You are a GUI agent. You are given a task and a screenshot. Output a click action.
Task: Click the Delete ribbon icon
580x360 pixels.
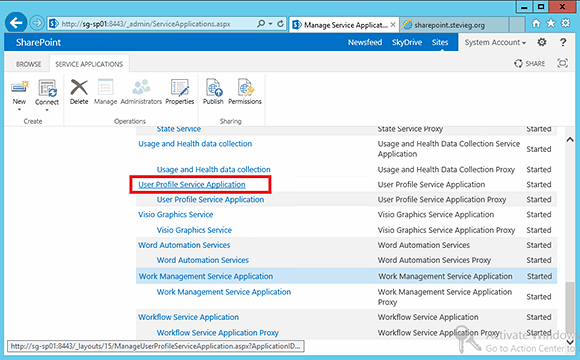79,88
